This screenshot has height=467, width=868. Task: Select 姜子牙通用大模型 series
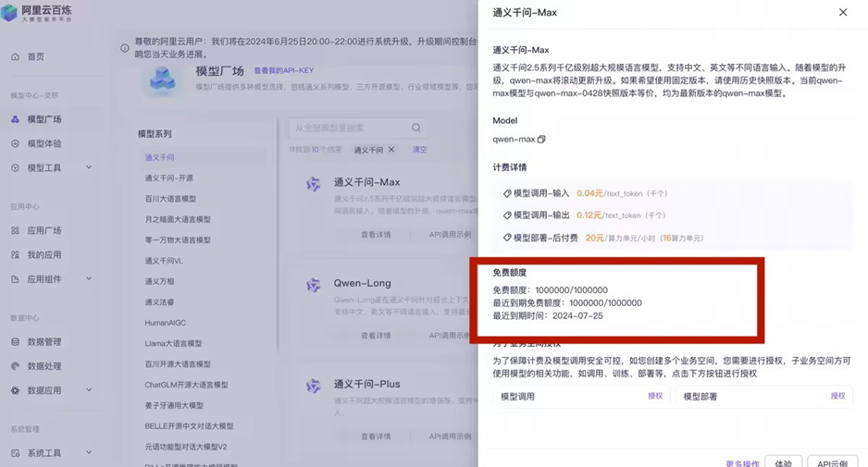174,406
